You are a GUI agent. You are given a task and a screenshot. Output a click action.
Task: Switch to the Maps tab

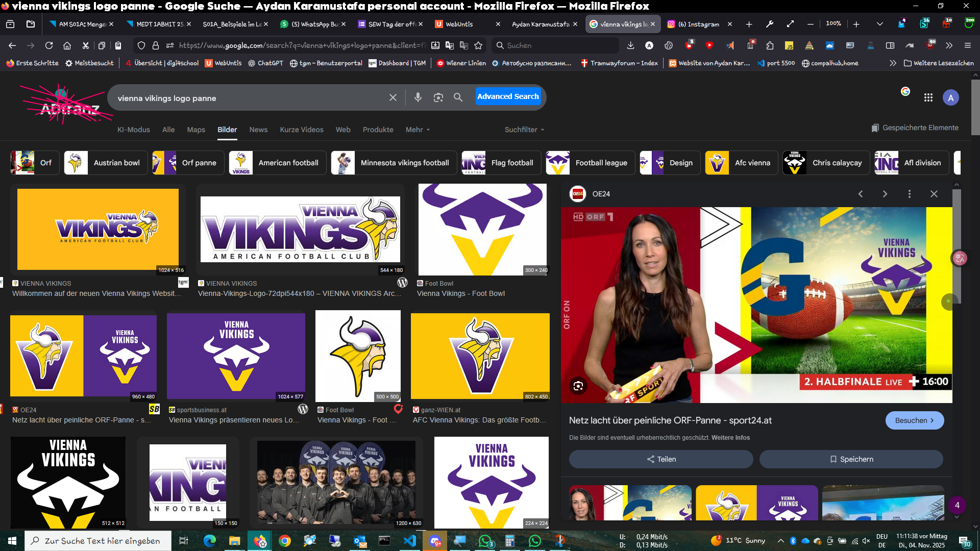[196, 130]
